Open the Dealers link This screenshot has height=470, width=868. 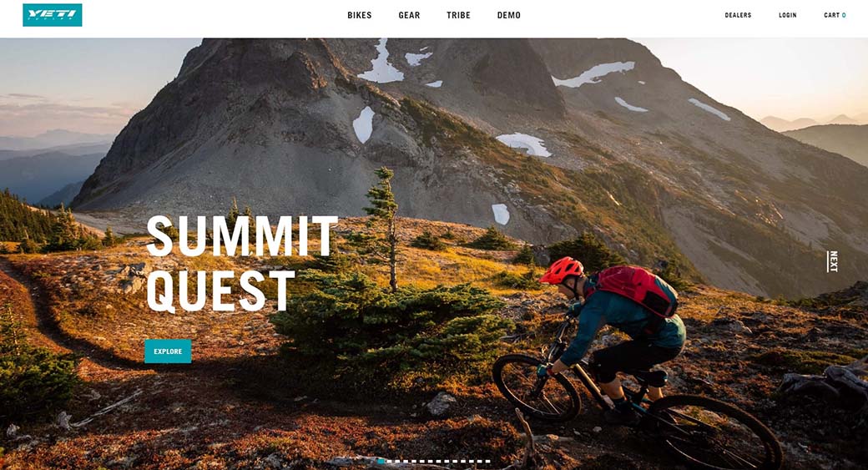[x=738, y=16]
